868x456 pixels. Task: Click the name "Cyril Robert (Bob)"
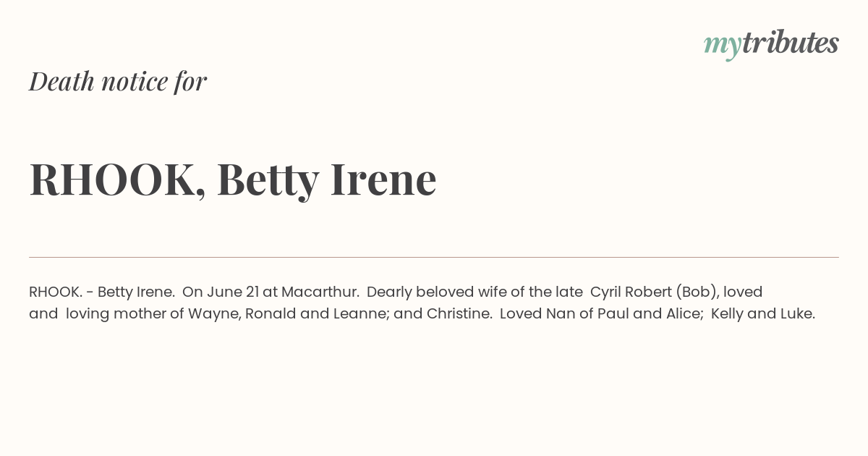point(655,292)
